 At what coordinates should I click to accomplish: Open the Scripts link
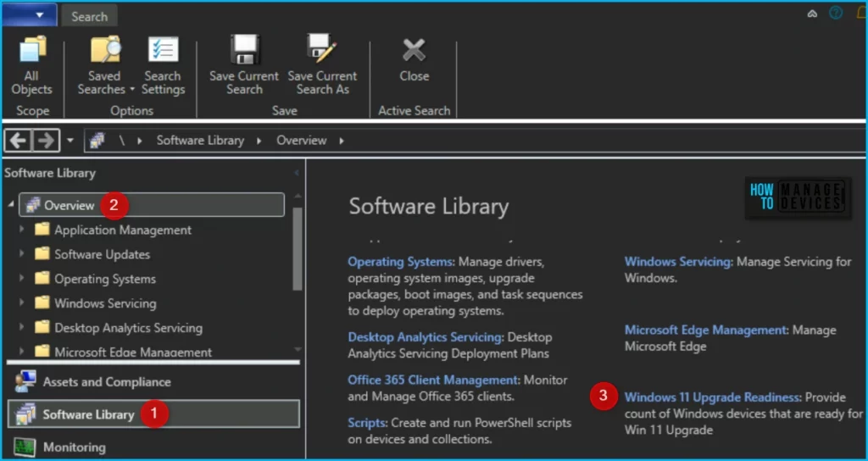tap(366, 423)
